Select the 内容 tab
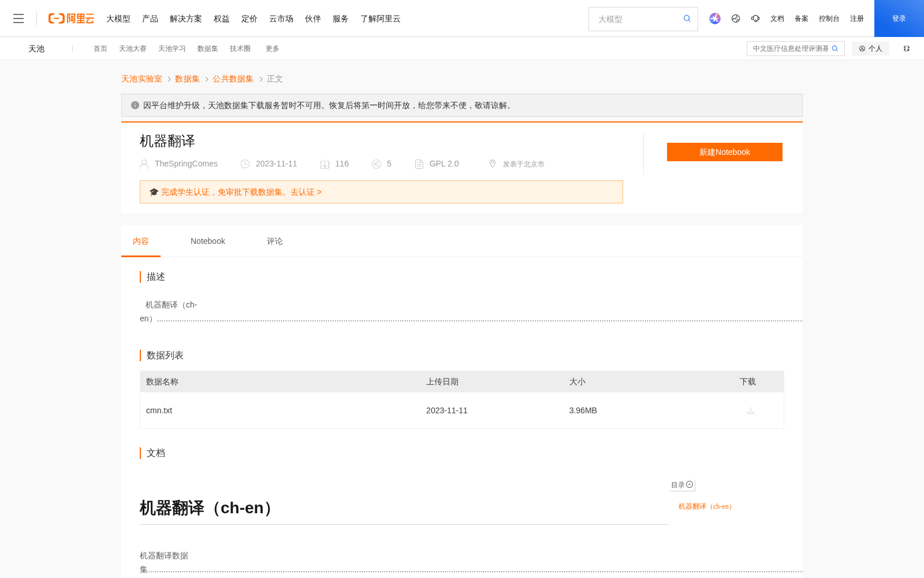This screenshot has height=578, width=924. [x=141, y=241]
